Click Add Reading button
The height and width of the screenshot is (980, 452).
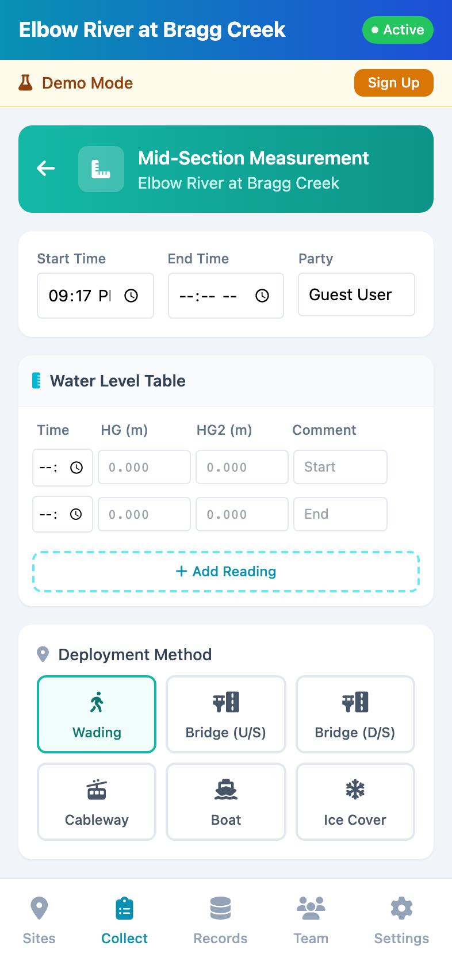[x=226, y=572]
